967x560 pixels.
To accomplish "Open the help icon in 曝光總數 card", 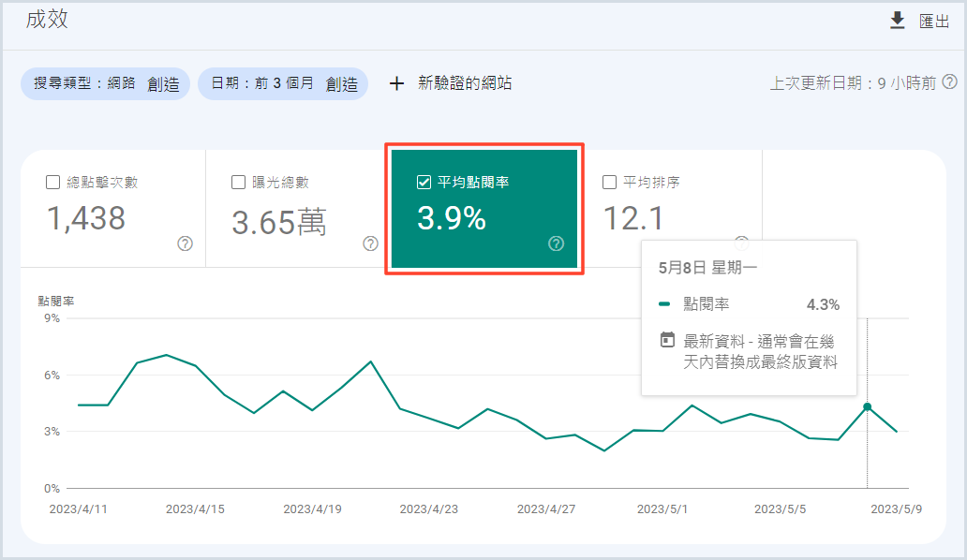I will 371,243.
